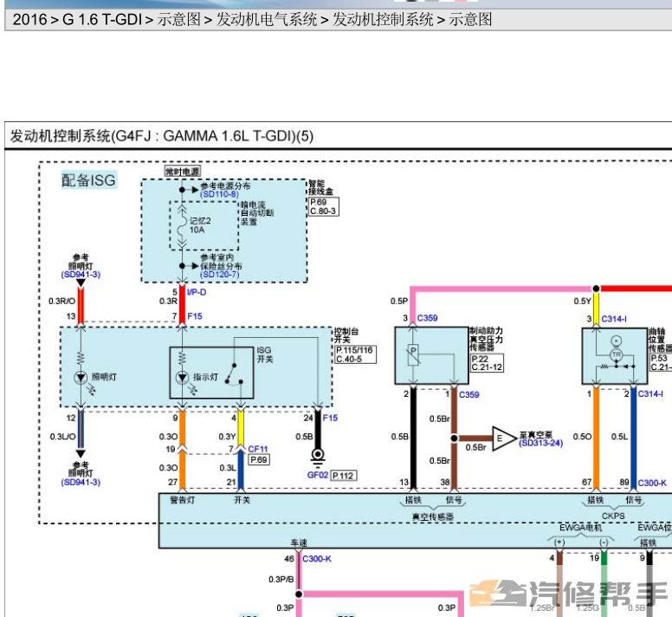Go to G 1.6 T-GDI breadcrumb

tap(102, 19)
